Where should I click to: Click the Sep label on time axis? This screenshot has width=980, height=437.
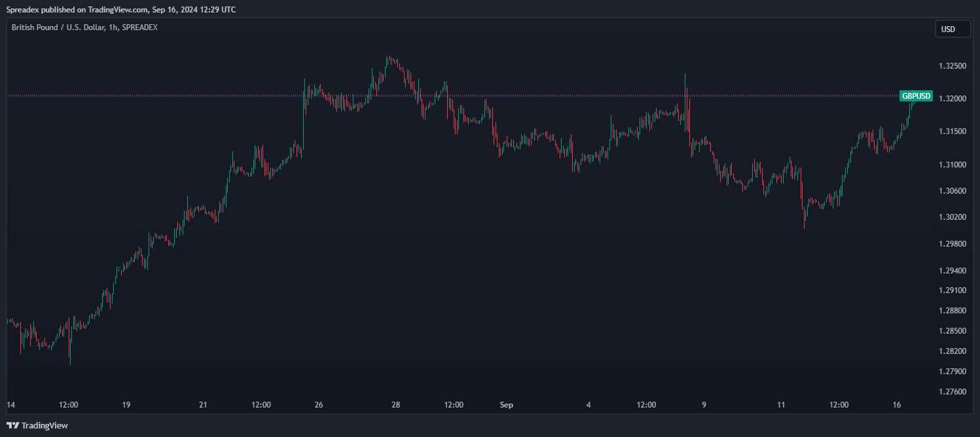click(x=506, y=406)
